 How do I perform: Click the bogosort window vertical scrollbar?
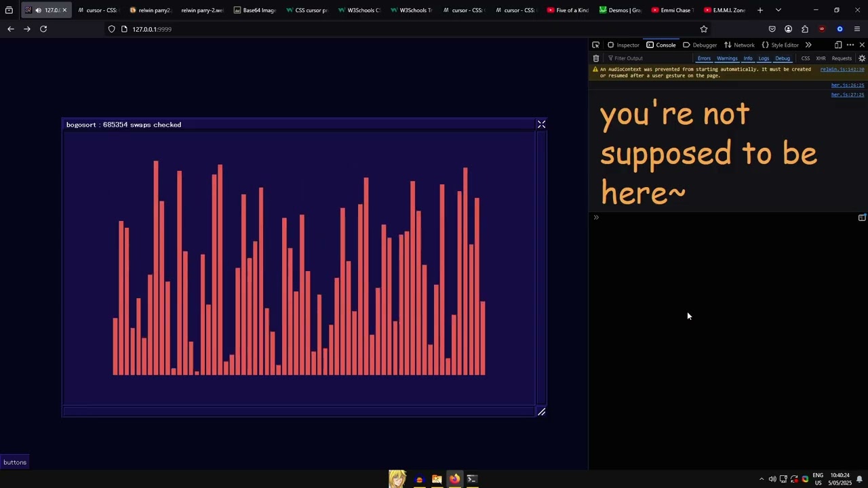coord(541,268)
